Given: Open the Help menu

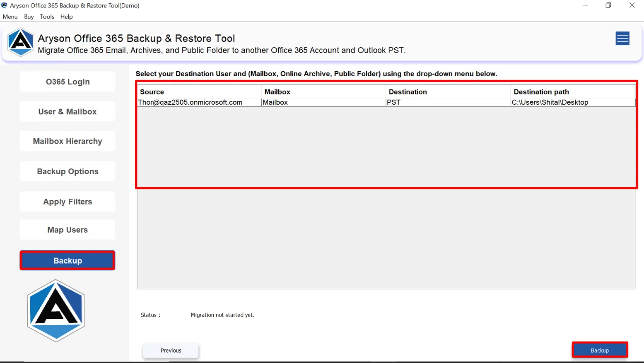Looking at the screenshot, I should point(66,17).
